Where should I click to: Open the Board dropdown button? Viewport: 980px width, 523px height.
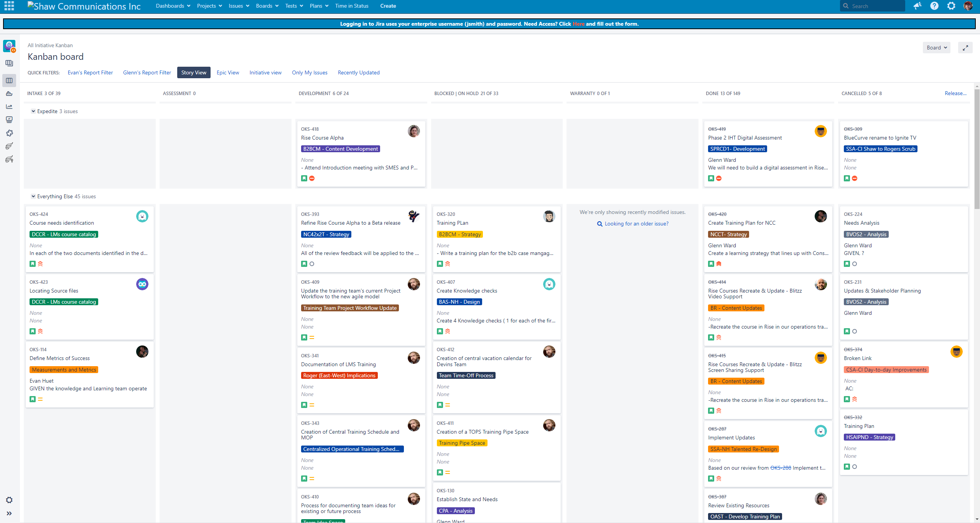coord(936,48)
